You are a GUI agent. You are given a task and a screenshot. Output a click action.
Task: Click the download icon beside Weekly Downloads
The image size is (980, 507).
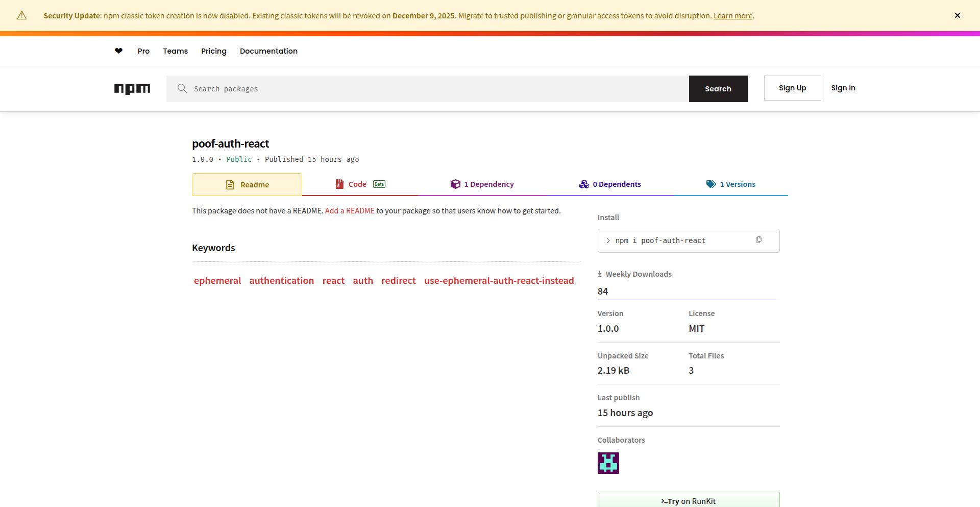(x=600, y=273)
